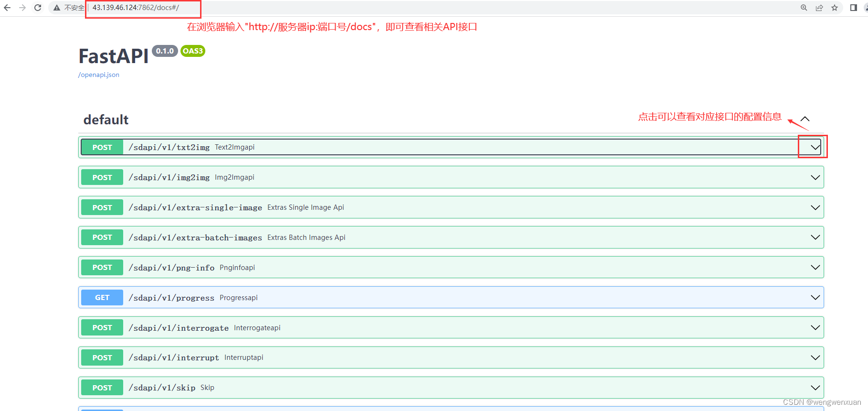Viewport: 868px width, 411px height.
Task: Click the Progressapi description text
Action: [239, 298]
